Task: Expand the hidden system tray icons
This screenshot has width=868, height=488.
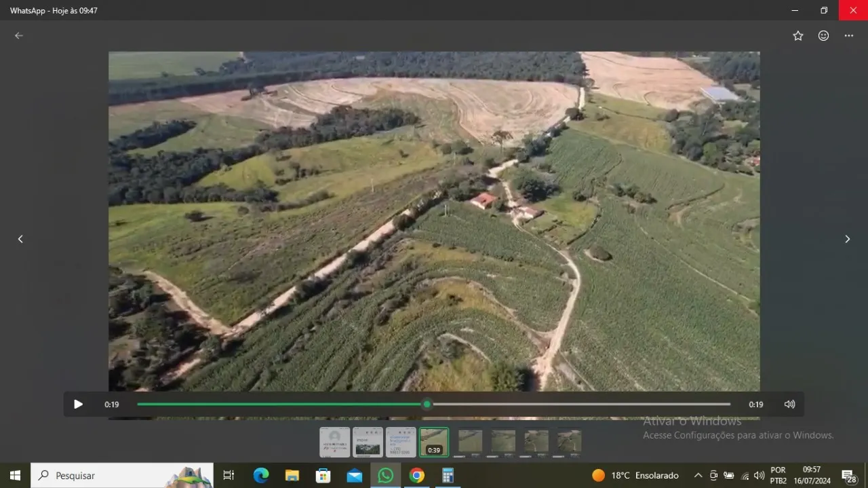Action: 698,475
